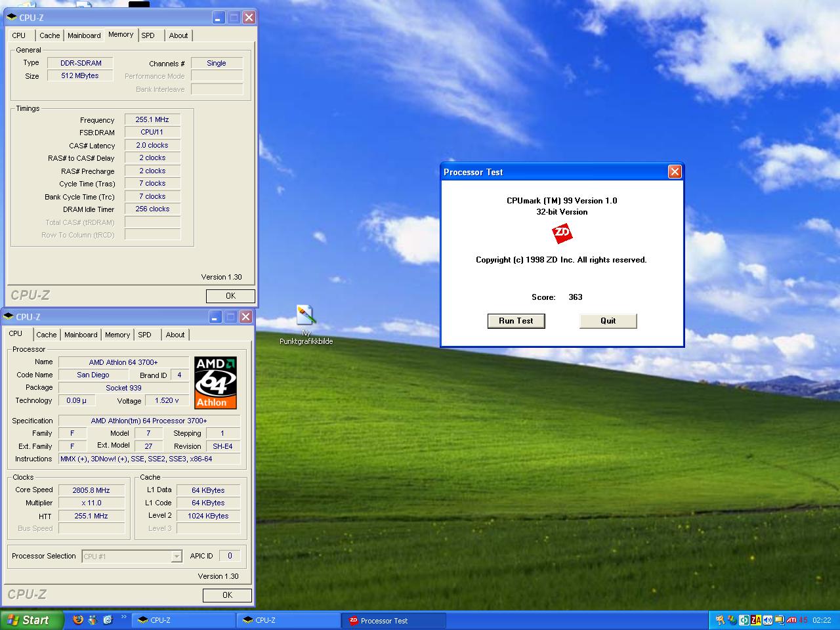Click the ZoneAlarm tray icon
The image size is (840, 630).
(756, 620)
